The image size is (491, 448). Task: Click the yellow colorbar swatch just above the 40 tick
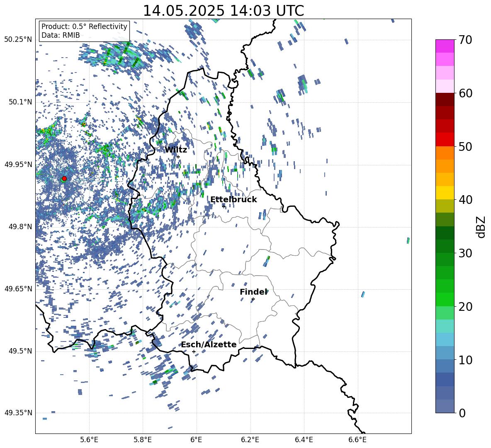445,193
